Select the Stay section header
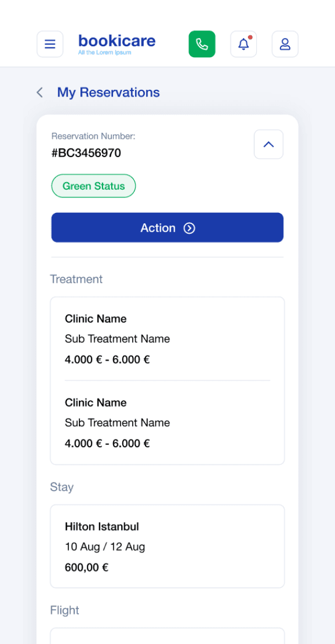335x644 pixels. (62, 487)
